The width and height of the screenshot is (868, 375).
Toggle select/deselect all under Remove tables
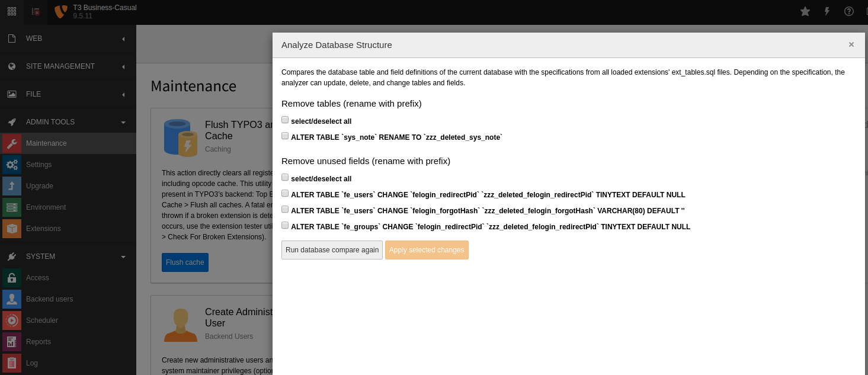coord(285,120)
